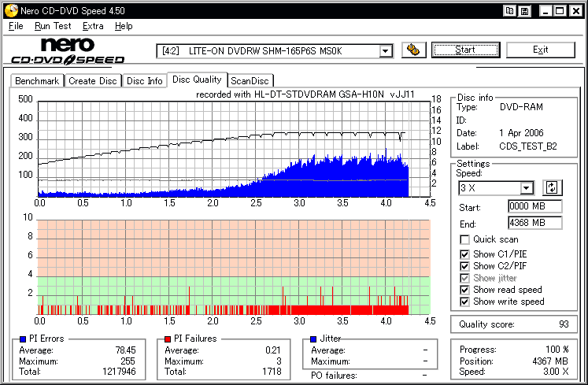Click the PI Errors total 1217946
Image resolution: width=588 pixels, height=385 pixels.
click(119, 372)
